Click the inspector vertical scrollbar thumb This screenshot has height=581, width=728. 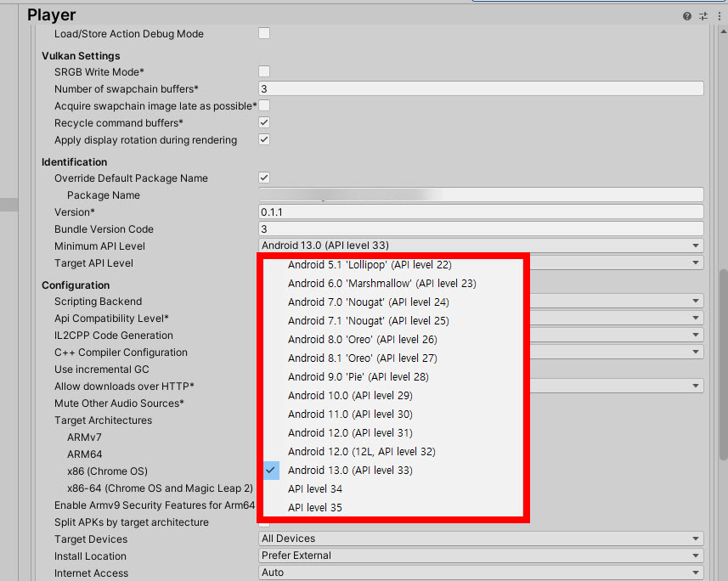tap(724, 364)
